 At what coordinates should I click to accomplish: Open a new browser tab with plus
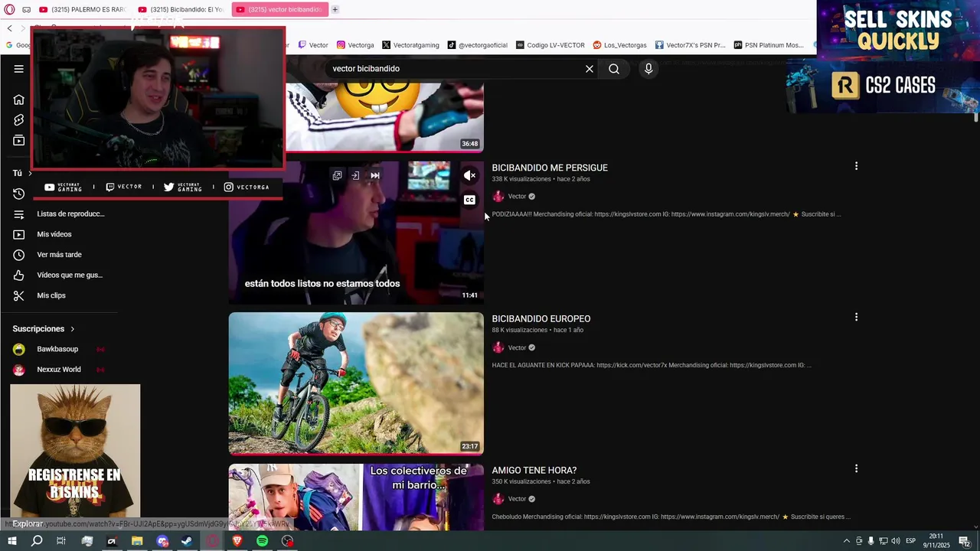(335, 9)
